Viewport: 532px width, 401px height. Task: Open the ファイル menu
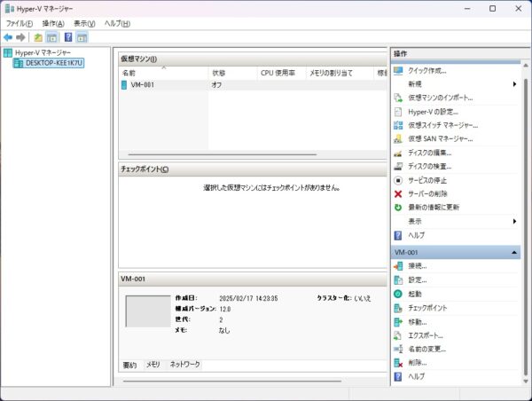coord(20,23)
